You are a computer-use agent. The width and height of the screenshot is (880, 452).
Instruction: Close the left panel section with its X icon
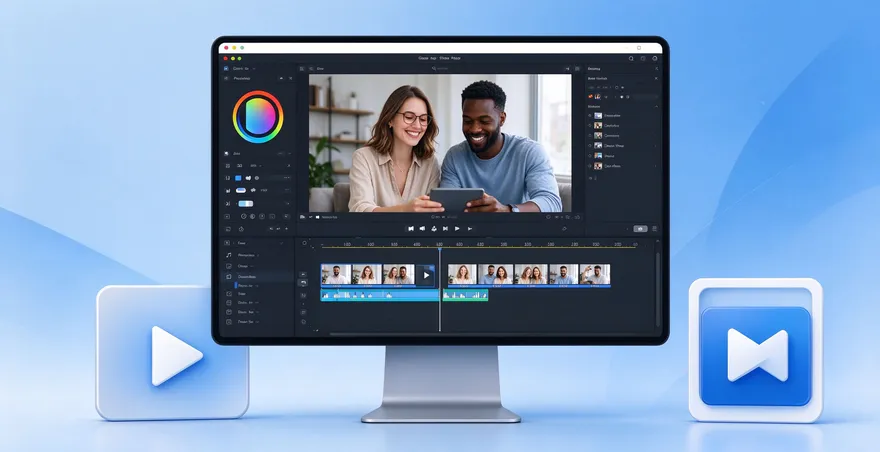point(291,78)
